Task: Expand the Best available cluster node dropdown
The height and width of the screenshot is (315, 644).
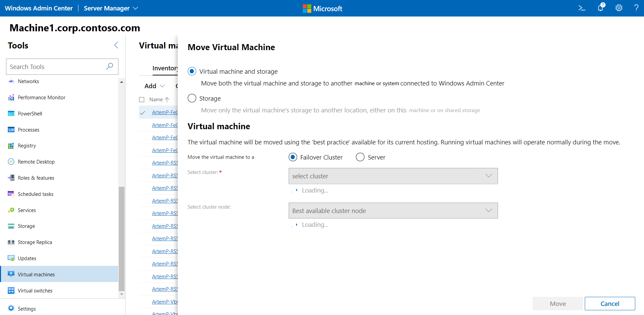Action: click(393, 211)
